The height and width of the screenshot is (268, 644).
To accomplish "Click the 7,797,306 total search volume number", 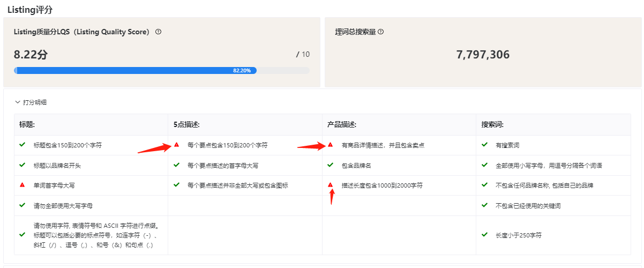I will [483, 55].
